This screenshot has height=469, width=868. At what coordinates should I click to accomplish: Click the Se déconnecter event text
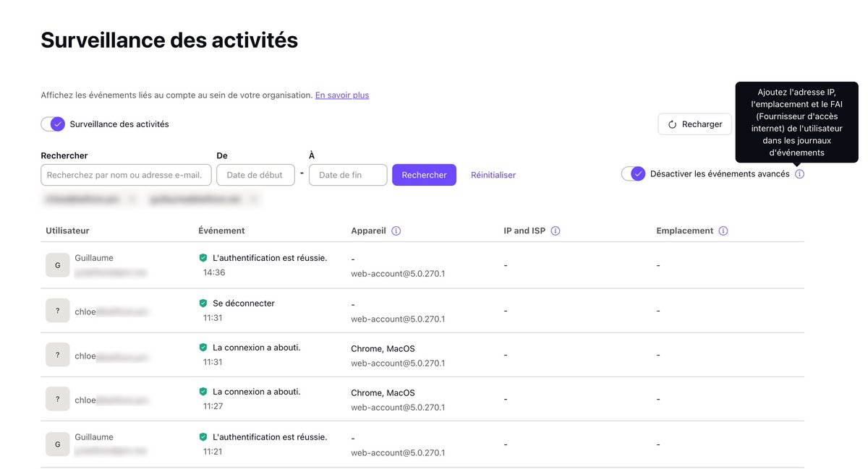244,304
